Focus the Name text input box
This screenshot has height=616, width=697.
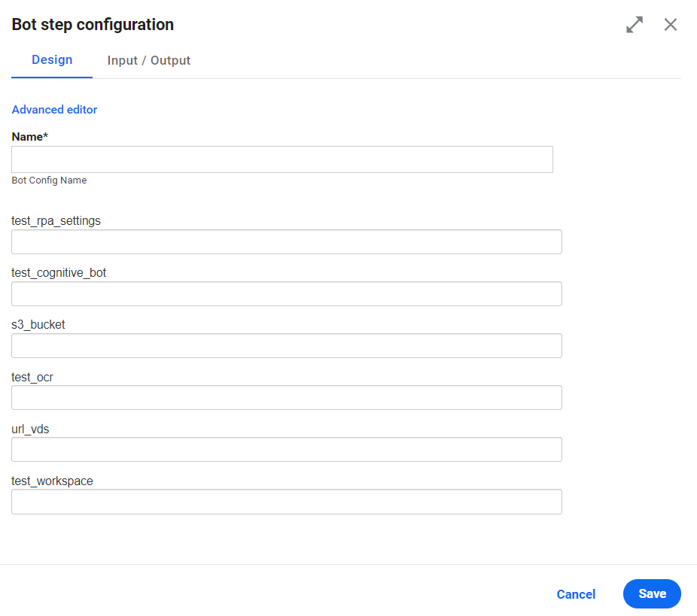click(282, 159)
